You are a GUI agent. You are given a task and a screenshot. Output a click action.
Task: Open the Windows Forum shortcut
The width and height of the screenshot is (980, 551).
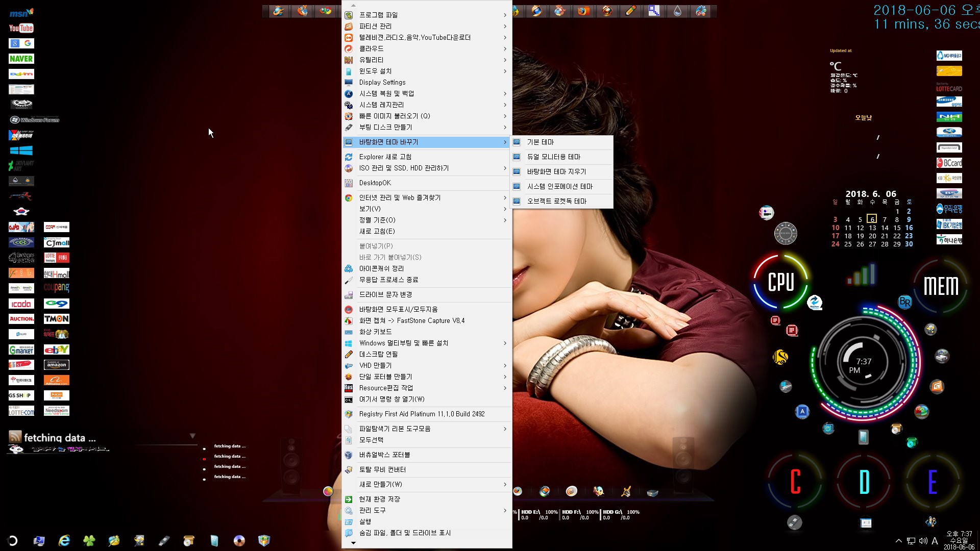pyautogui.click(x=35, y=120)
